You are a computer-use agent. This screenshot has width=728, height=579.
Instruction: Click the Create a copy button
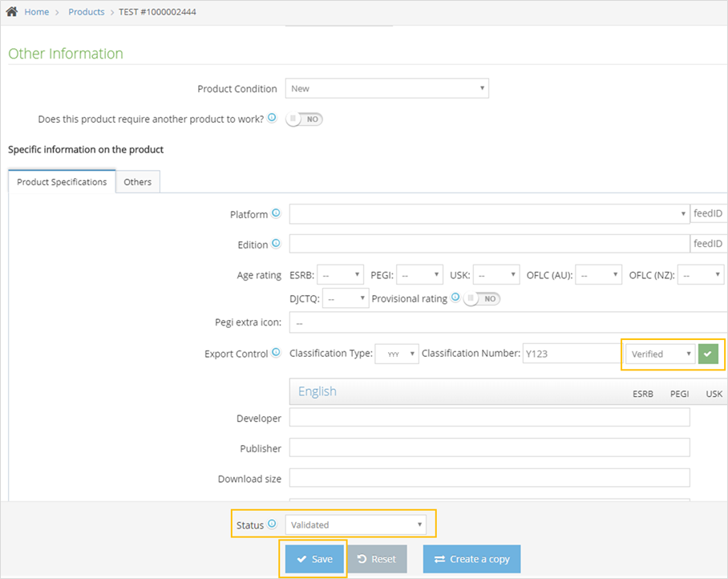[471, 559]
